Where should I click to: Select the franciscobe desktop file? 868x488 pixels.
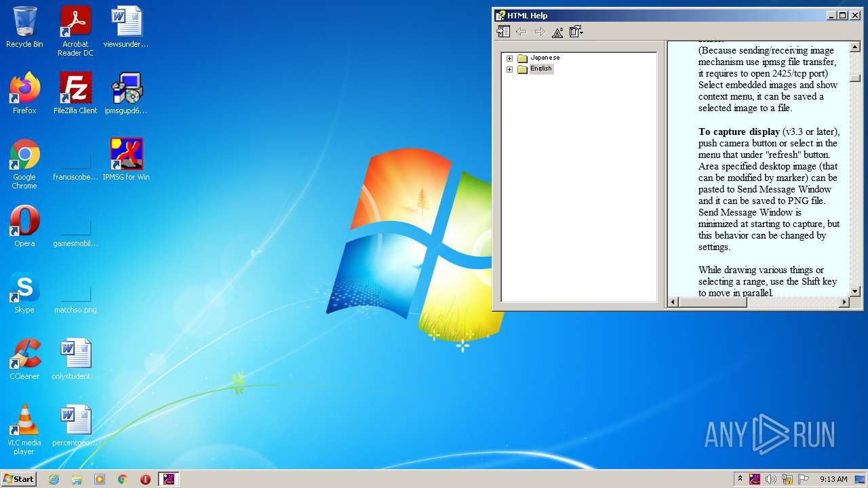[x=75, y=164]
